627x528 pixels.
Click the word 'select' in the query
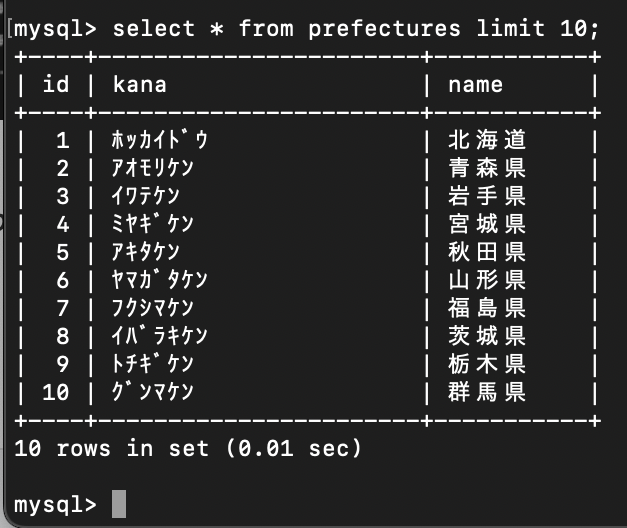click(154, 29)
